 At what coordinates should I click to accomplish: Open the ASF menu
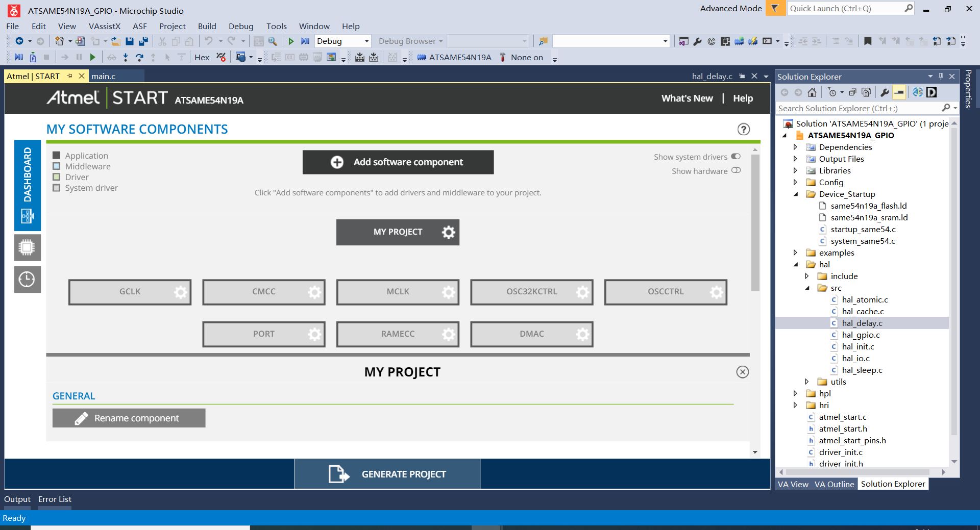[x=139, y=26]
